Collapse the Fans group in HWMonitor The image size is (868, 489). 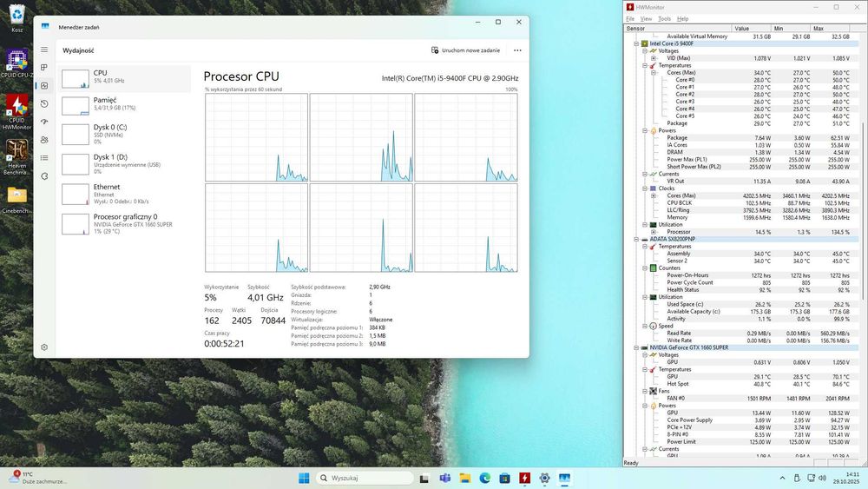645,391
